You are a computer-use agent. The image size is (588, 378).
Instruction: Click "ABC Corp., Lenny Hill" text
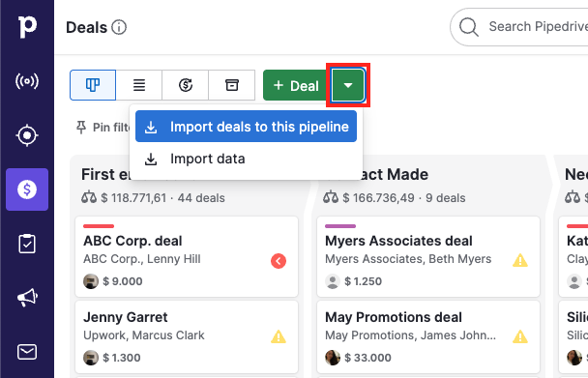pyautogui.click(x=142, y=259)
